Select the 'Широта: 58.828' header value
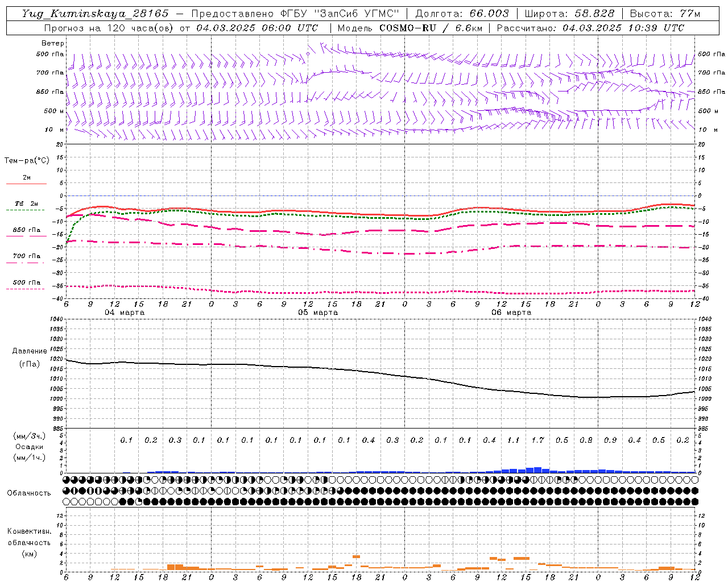Screen dimensions: 728x582 (570, 14)
